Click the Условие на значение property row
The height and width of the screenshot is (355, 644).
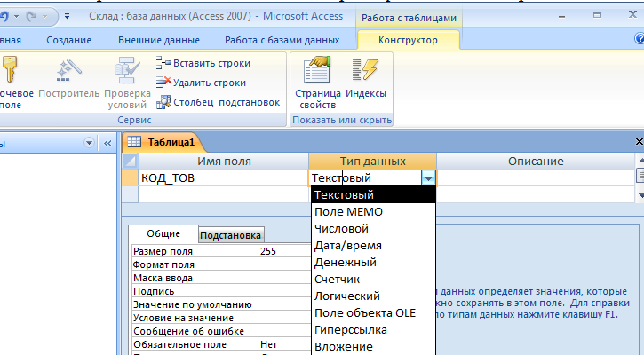pyautogui.click(x=221, y=318)
